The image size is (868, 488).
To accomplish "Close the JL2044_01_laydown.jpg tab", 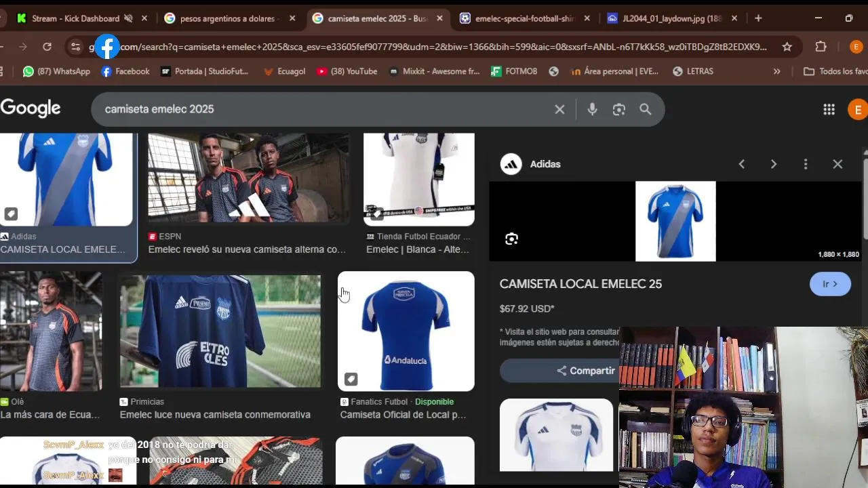I will 734,18.
